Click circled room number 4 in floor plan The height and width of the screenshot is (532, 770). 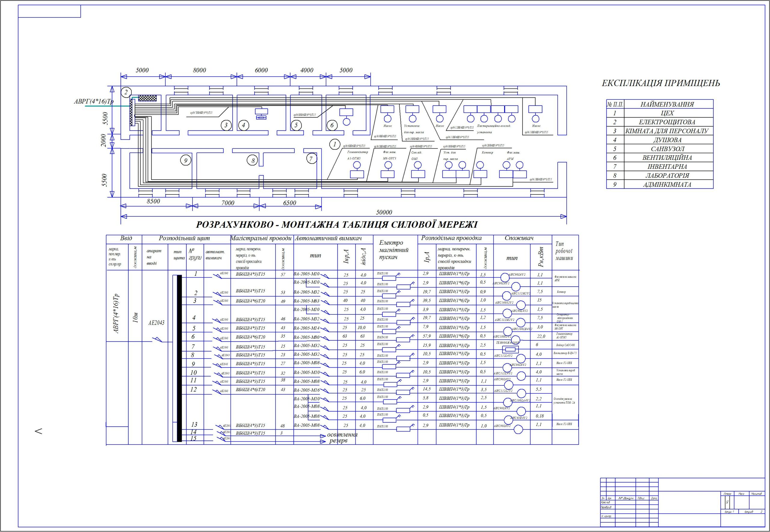point(243,125)
